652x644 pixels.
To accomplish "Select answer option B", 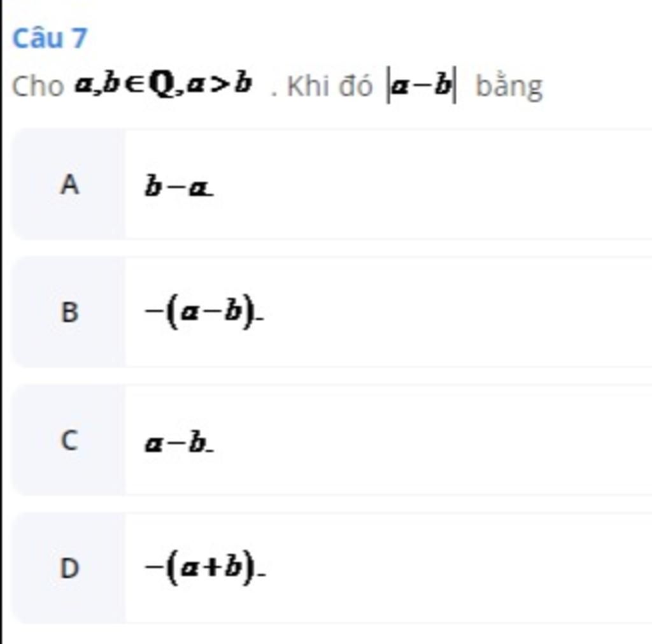I will click(x=332, y=312).
